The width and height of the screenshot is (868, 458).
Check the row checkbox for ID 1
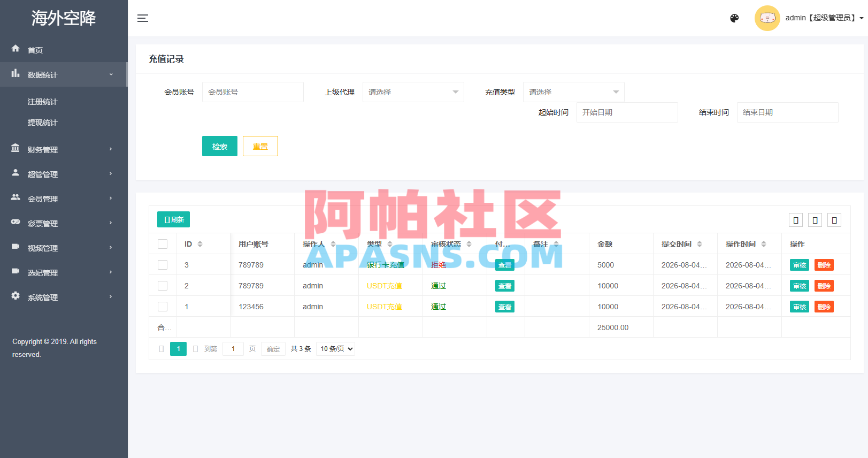(163, 307)
